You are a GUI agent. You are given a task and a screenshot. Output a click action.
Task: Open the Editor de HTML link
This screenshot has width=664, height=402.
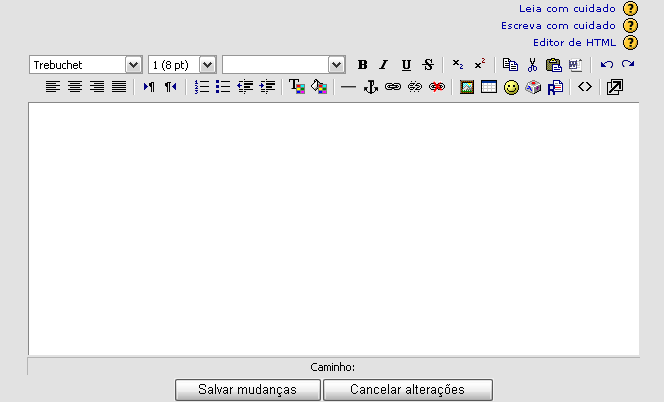coord(574,42)
